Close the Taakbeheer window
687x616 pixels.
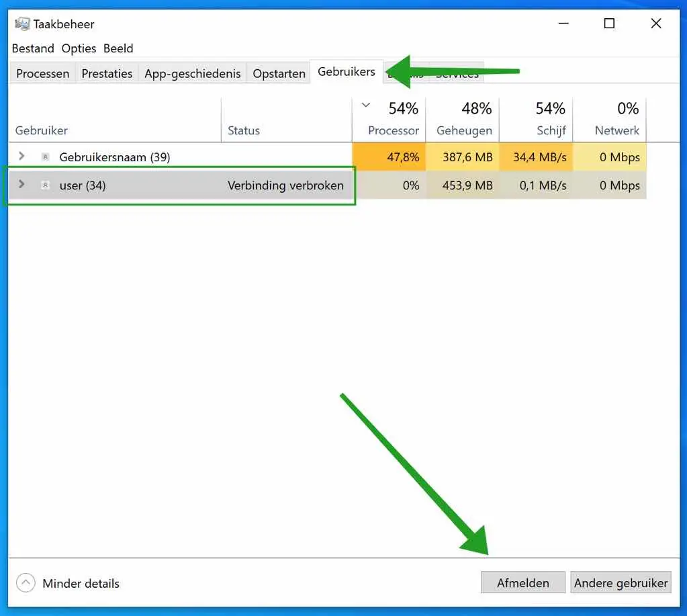coord(656,24)
